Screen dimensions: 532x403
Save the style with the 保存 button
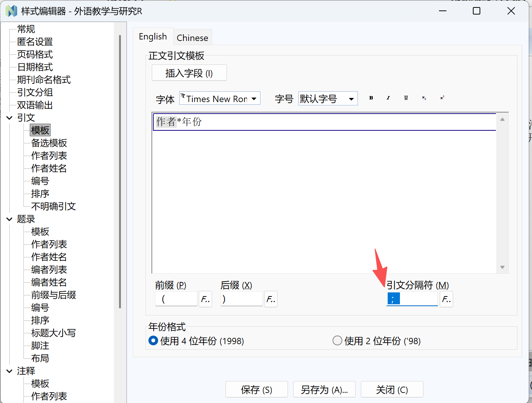256,389
